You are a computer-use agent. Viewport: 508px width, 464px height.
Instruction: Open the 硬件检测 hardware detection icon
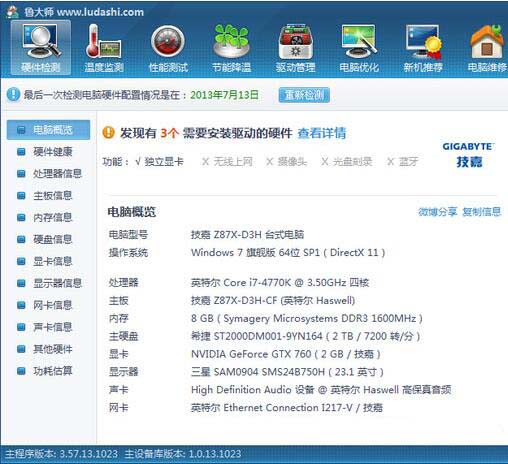pyautogui.click(x=41, y=48)
